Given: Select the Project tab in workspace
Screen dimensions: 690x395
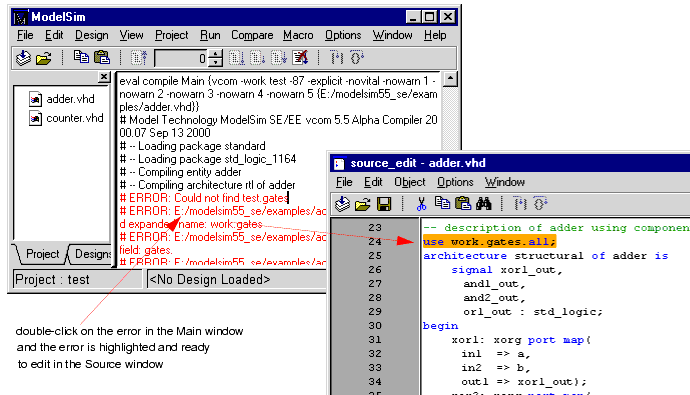Looking at the screenshot, I should [42, 254].
